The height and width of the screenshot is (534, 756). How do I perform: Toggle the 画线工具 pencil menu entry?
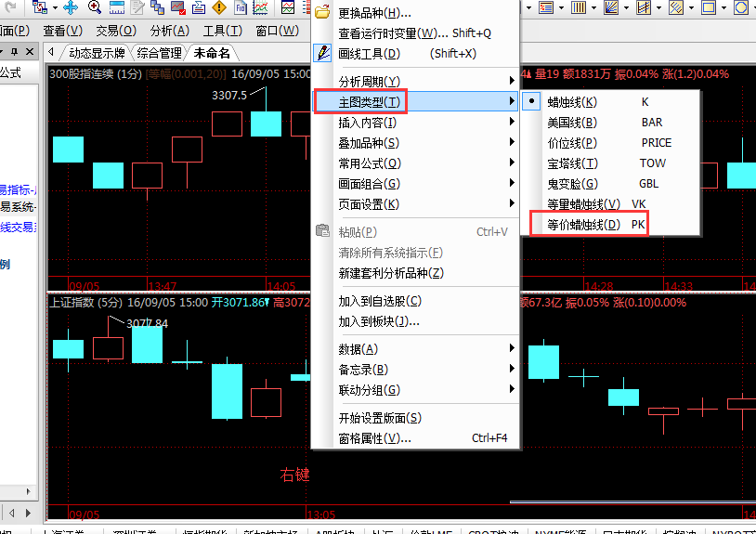coord(368,54)
